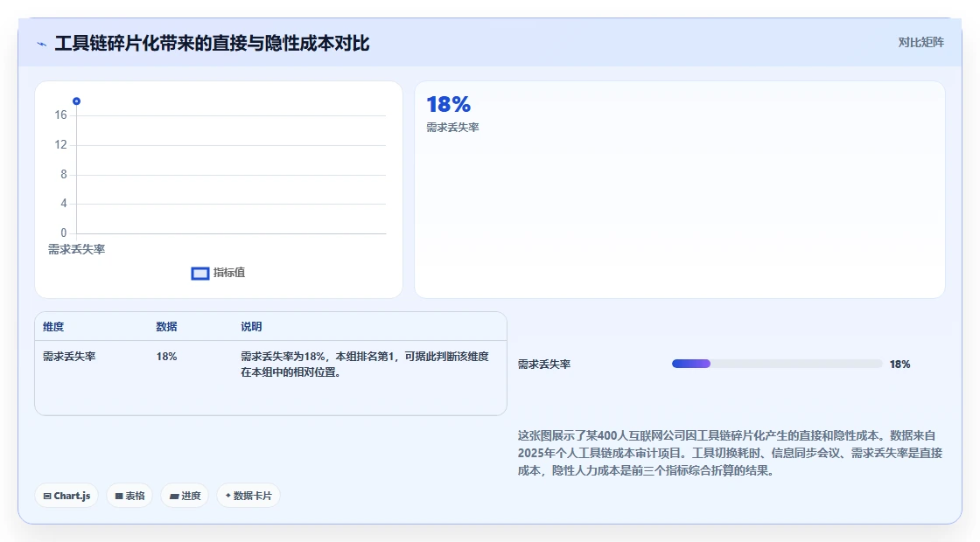Click the 维度 table column header
980x542 pixels.
click(53, 327)
